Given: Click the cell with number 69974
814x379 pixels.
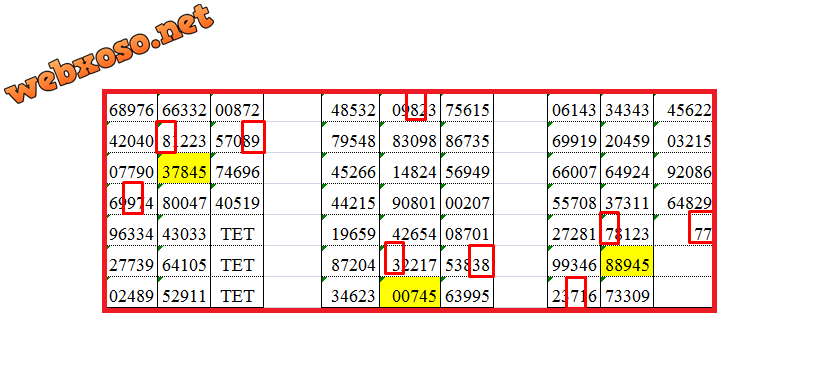Looking at the screenshot, I should click(132, 199).
